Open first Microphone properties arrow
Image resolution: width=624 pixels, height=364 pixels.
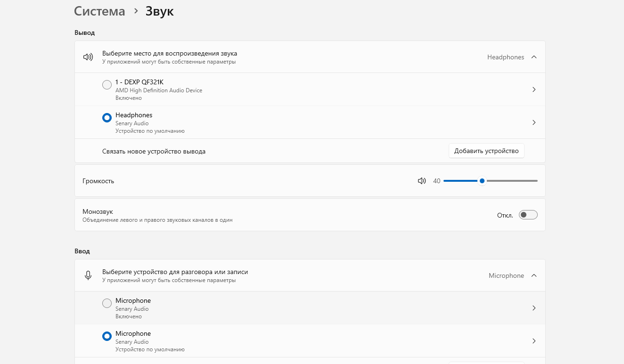(x=534, y=308)
